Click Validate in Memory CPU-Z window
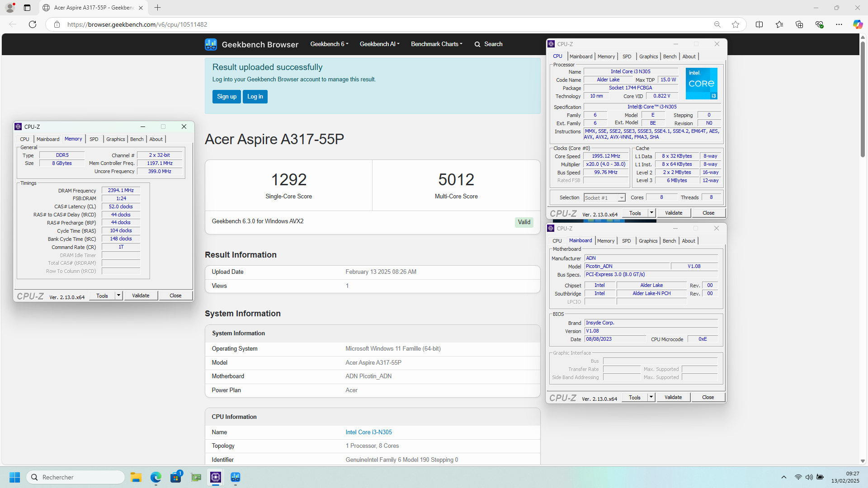 (141, 296)
